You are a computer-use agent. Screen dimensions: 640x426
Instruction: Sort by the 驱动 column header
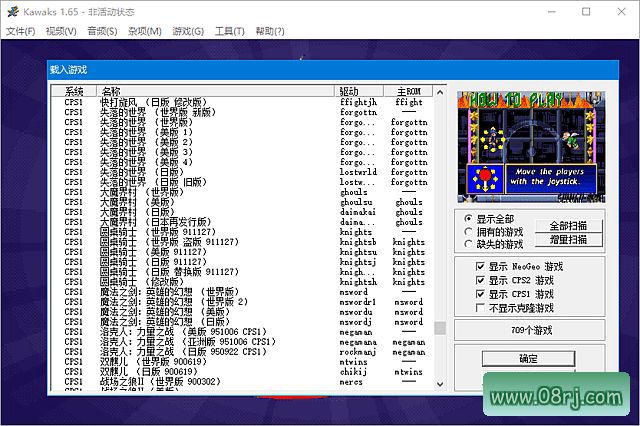pyautogui.click(x=359, y=91)
